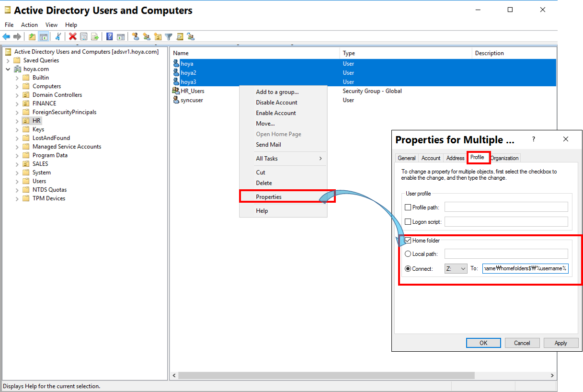This screenshot has width=583, height=392.
Task: Switch to the Organization tab
Action: pyautogui.click(x=504, y=158)
